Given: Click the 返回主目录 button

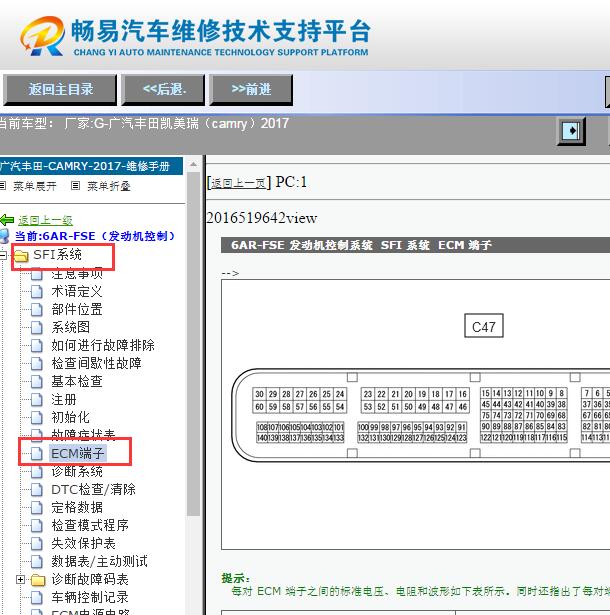Looking at the screenshot, I should [60, 90].
